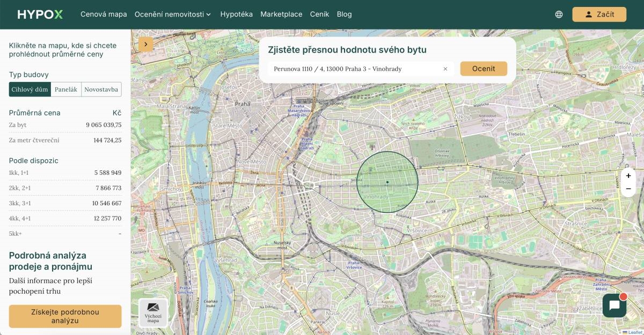Click the Nové Město map label
Image resolution: width=644 pixels, height=335 pixels.
pos(252,161)
